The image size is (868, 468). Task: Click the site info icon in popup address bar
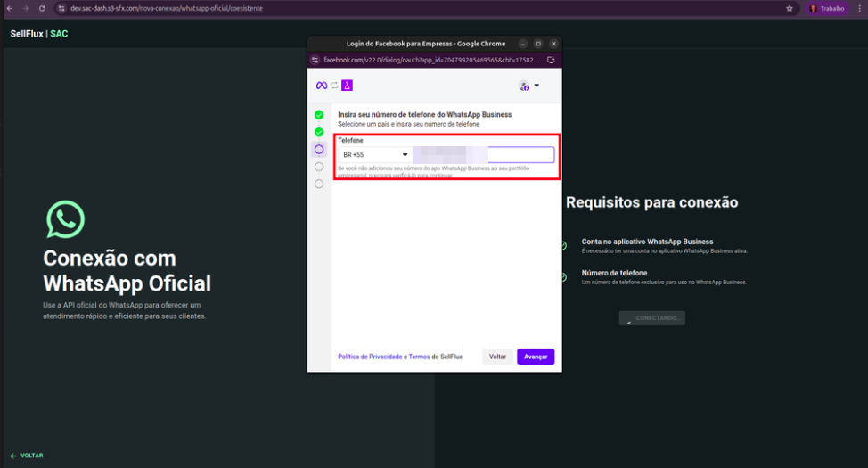point(315,60)
